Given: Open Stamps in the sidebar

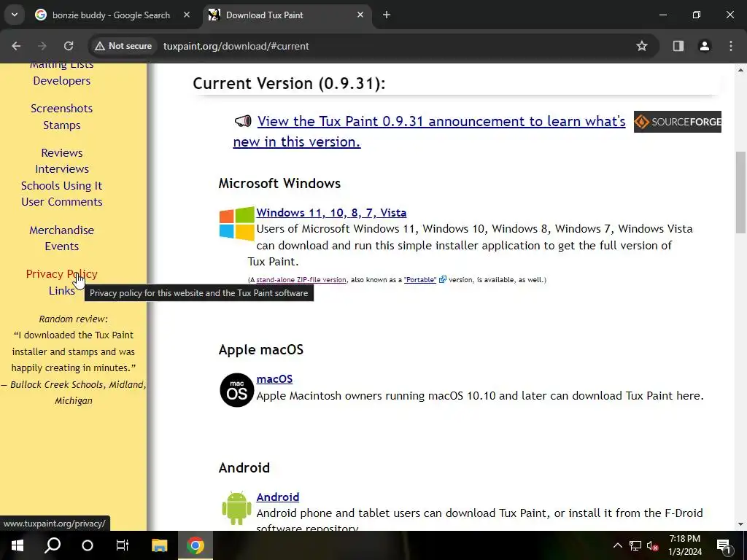Looking at the screenshot, I should pyautogui.click(x=62, y=125).
